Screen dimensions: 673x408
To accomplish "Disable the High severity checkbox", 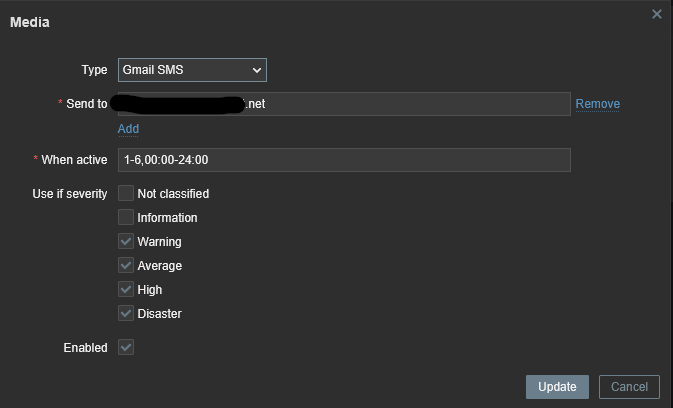I will 126,289.
